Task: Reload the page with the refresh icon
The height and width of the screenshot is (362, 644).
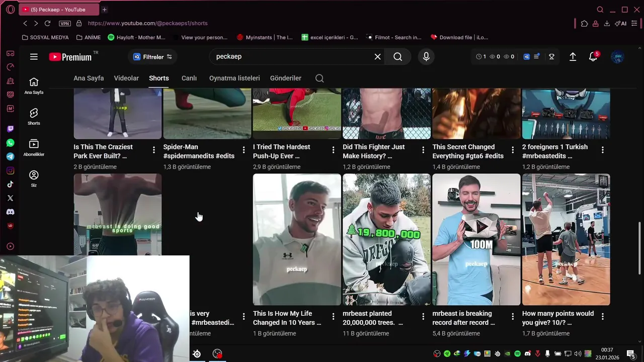Action: (x=47, y=23)
